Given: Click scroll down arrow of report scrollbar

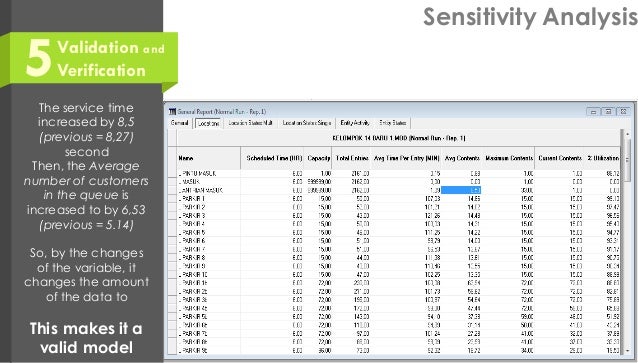Looking at the screenshot, I should 627,350.
